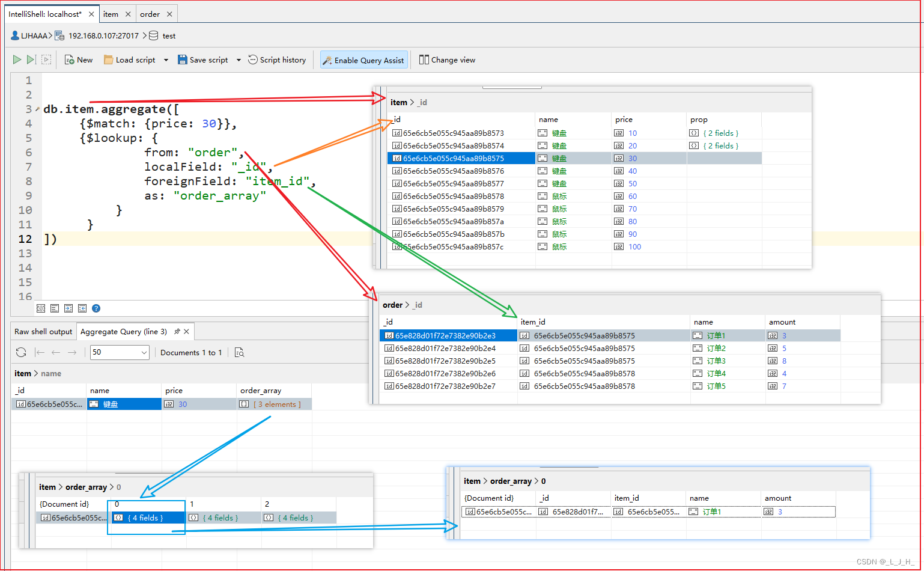
Task: Click order_array column header in results
Action: pyautogui.click(x=261, y=390)
